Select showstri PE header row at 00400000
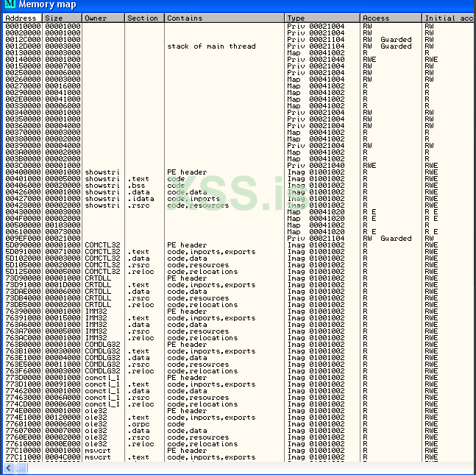 238,172
